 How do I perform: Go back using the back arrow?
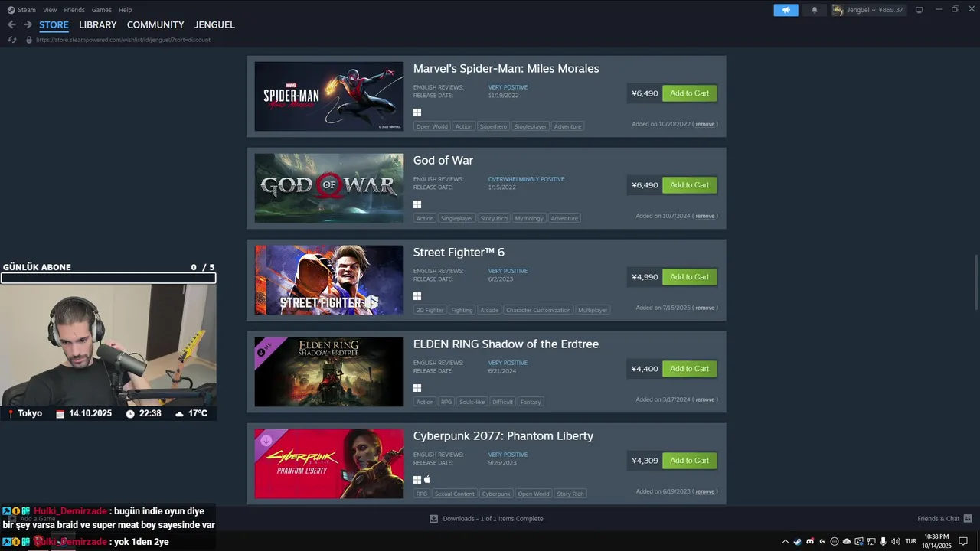tap(11, 24)
